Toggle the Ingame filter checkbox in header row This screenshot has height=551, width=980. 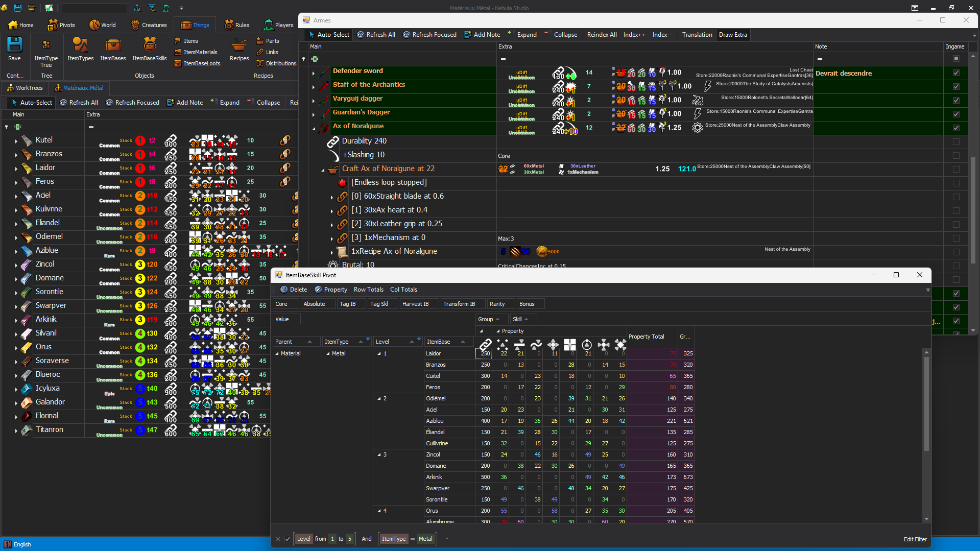pos(956,59)
